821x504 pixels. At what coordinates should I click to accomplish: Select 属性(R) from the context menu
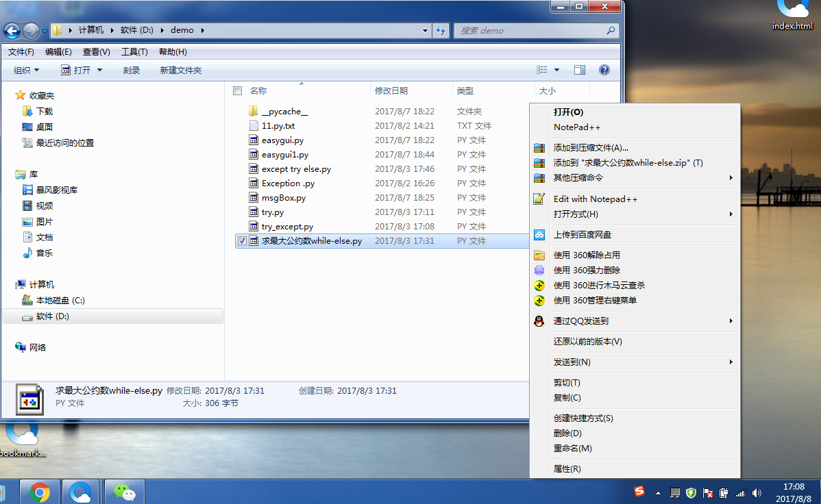coord(567,468)
